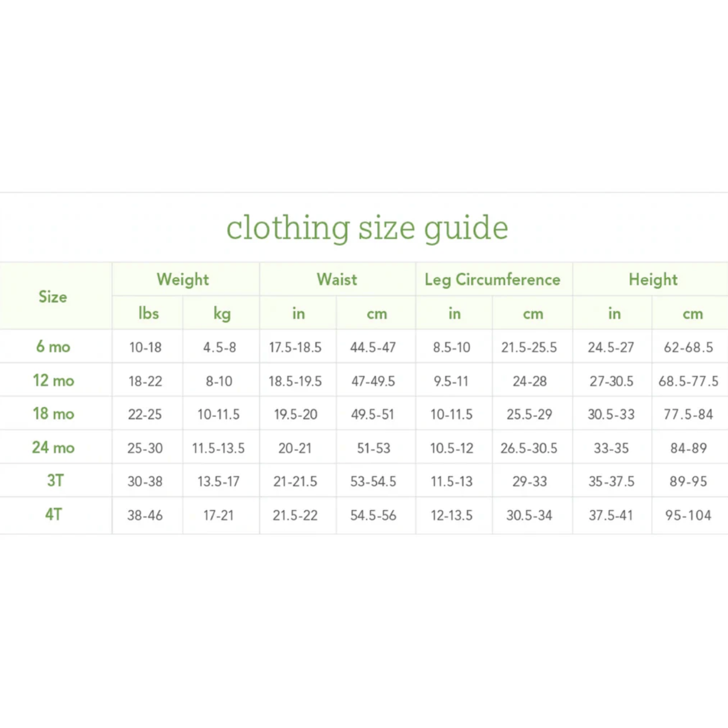Image resolution: width=728 pixels, height=728 pixels.
Task: Click the 24 mo size row label
Action: click(x=53, y=447)
